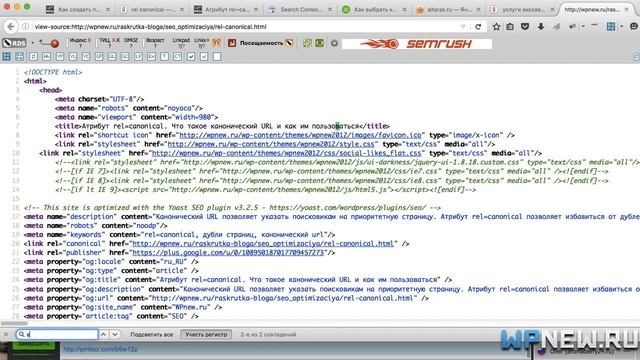The height and width of the screenshot is (360, 640).
Task: Click the smiley face toolbar icon
Action: pyautogui.click(x=634, y=27)
